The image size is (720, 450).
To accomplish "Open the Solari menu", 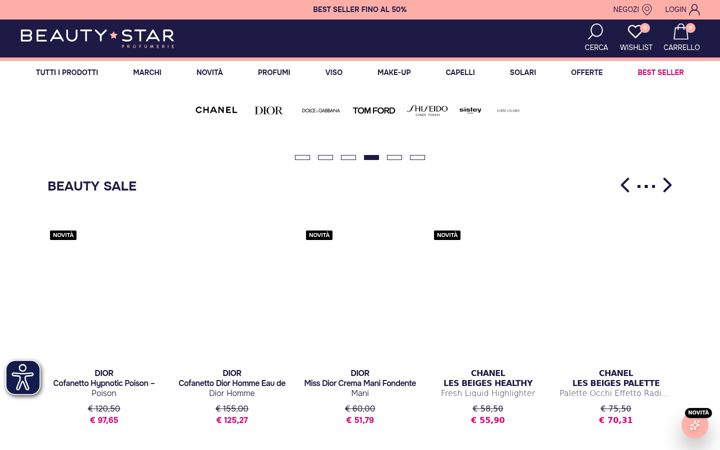I will (523, 72).
